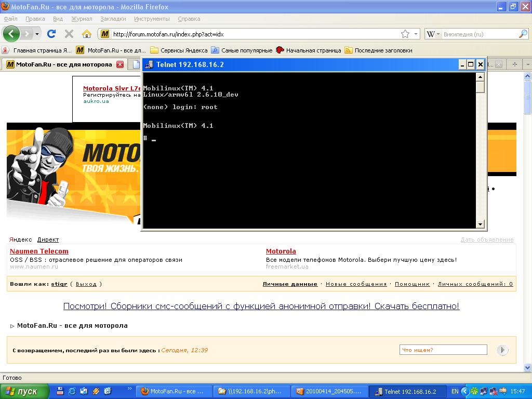
Task: Open the Motorola Slvr L7e ad link
Action: [x=112, y=88]
